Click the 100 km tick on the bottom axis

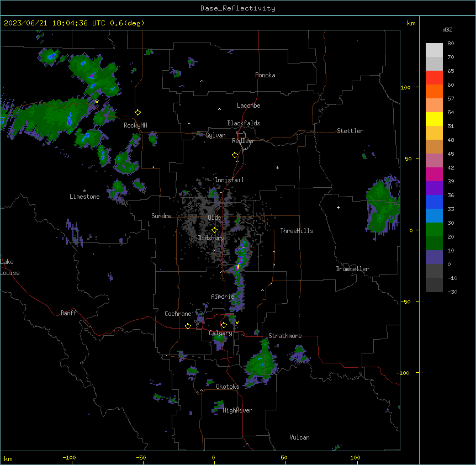tap(356, 457)
